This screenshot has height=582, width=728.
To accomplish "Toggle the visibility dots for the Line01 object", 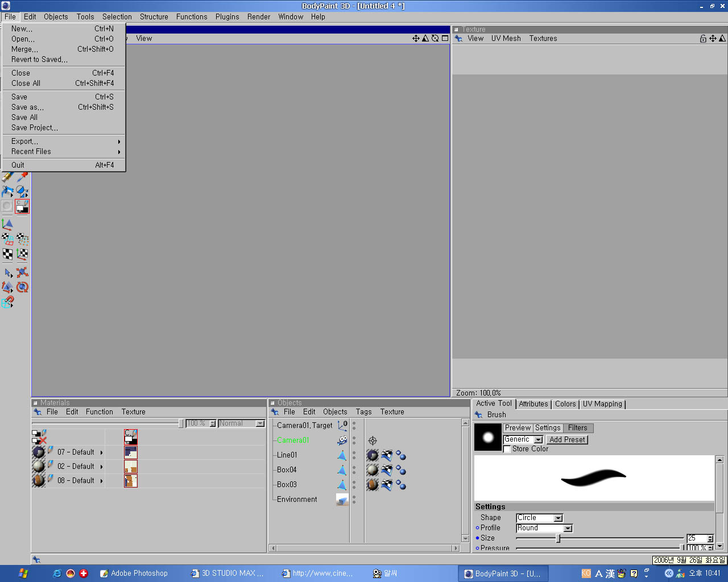I will click(x=354, y=455).
